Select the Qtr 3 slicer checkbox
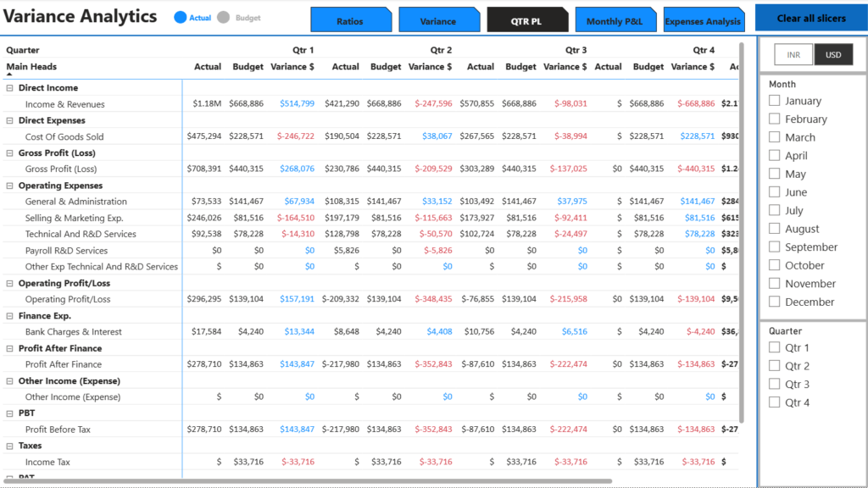 click(774, 385)
